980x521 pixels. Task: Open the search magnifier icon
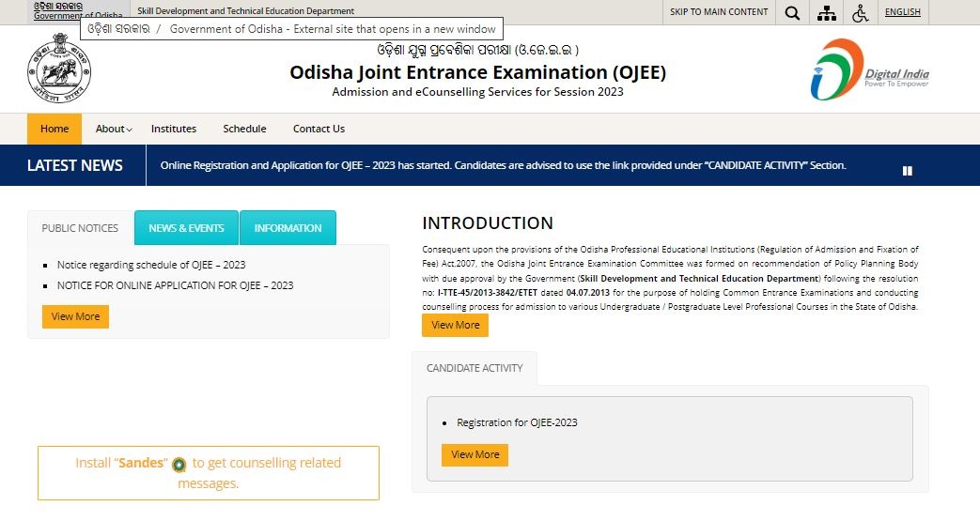(792, 12)
